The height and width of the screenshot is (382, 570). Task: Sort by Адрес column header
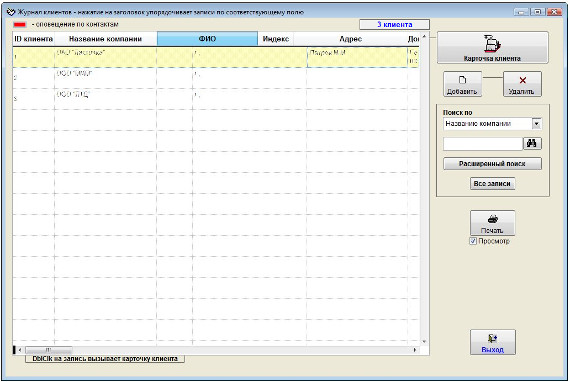pyautogui.click(x=350, y=39)
